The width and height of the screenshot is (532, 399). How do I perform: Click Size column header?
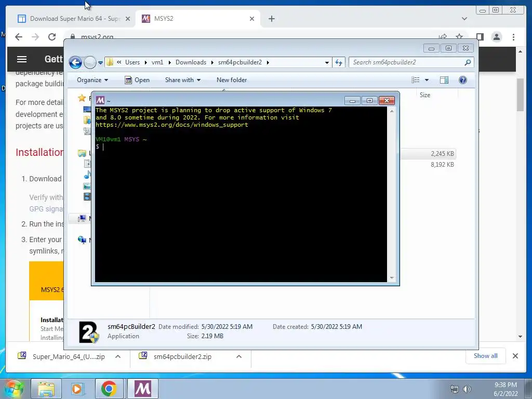coord(425,95)
